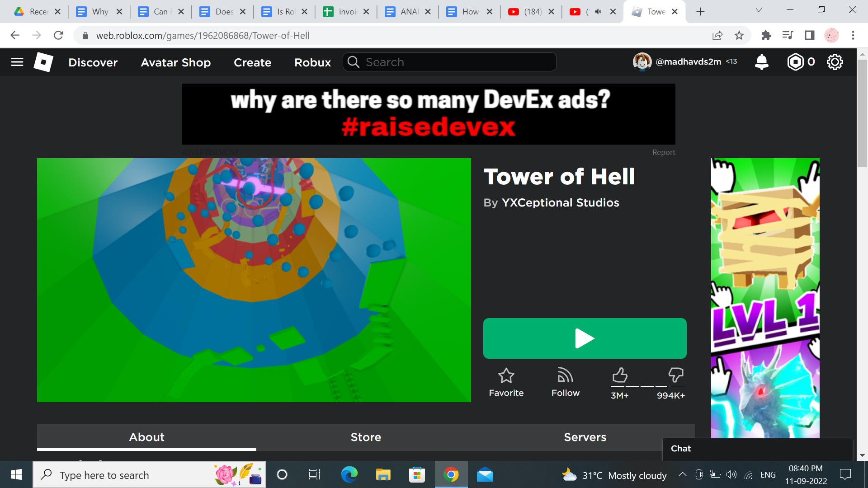868x488 pixels.
Task: Share this page from the address bar
Action: point(717,35)
